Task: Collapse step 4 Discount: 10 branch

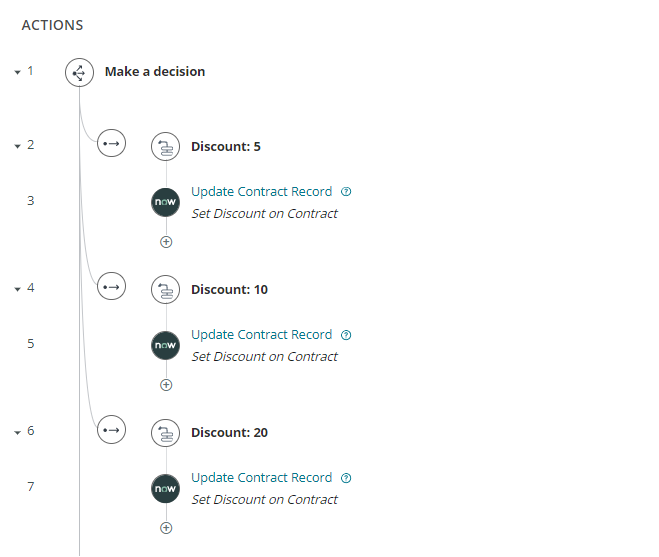Action: (17, 289)
